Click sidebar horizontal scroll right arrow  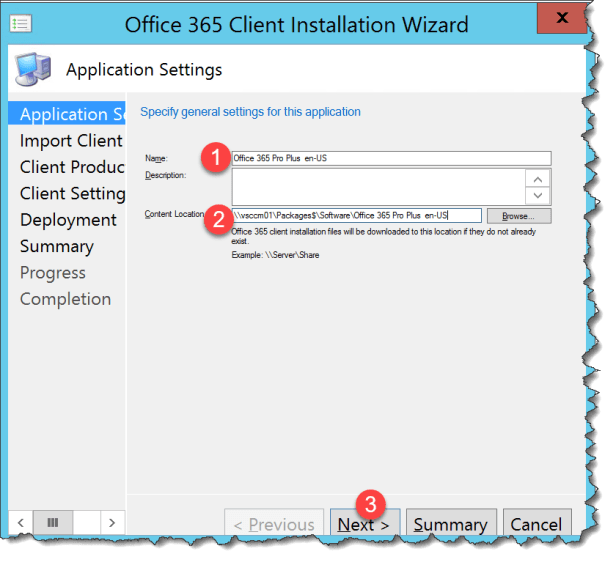coord(112,523)
